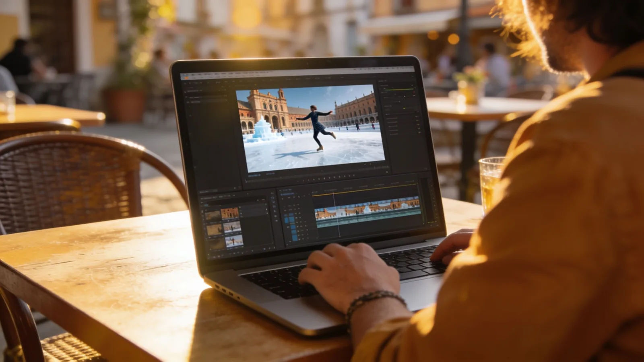Select the bottom skater thumbnail in the project bin
This screenshot has width=644, height=362.
[x=234, y=241]
